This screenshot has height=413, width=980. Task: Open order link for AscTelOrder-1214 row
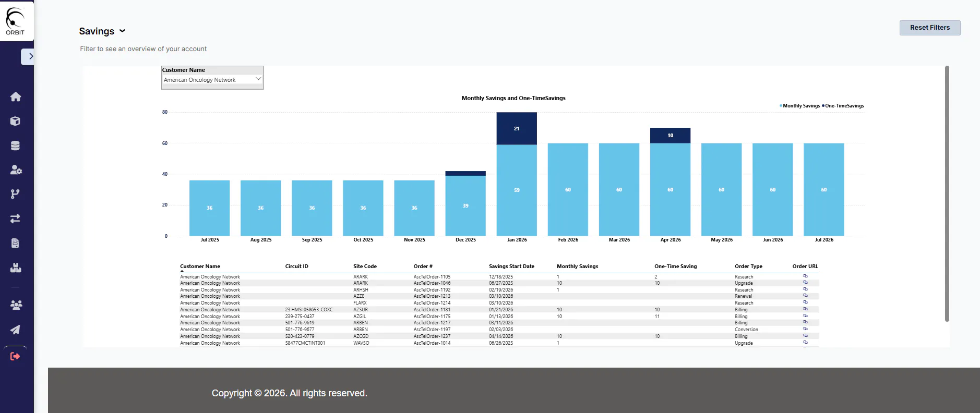(x=805, y=302)
